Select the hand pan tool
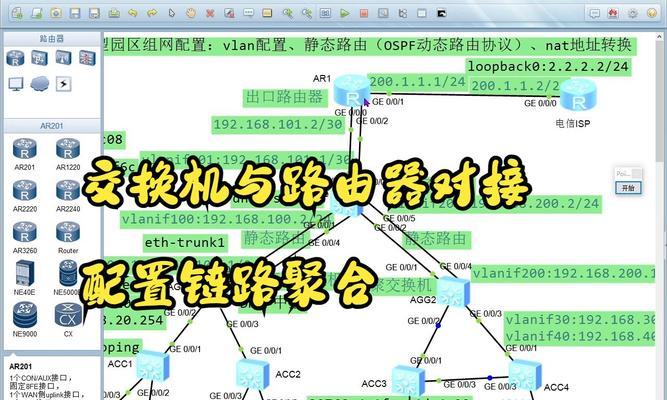 point(191,13)
